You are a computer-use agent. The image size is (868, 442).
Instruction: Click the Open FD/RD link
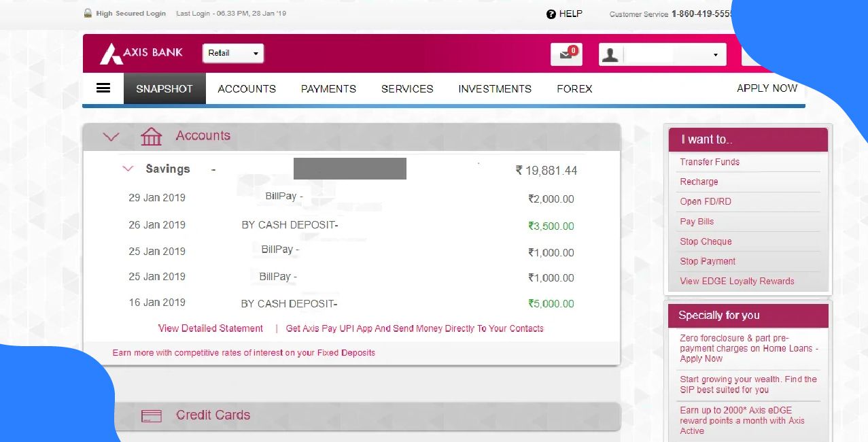[706, 201]
